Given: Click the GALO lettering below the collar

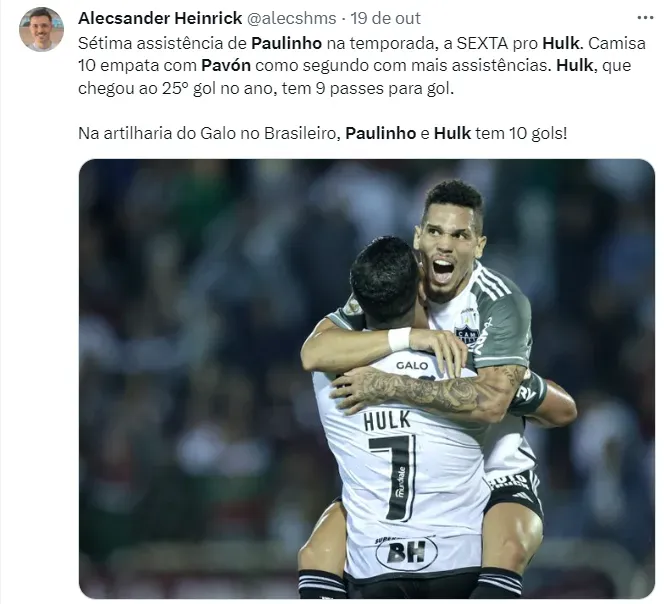Looking at the screenshot, I should pos(412,365).
